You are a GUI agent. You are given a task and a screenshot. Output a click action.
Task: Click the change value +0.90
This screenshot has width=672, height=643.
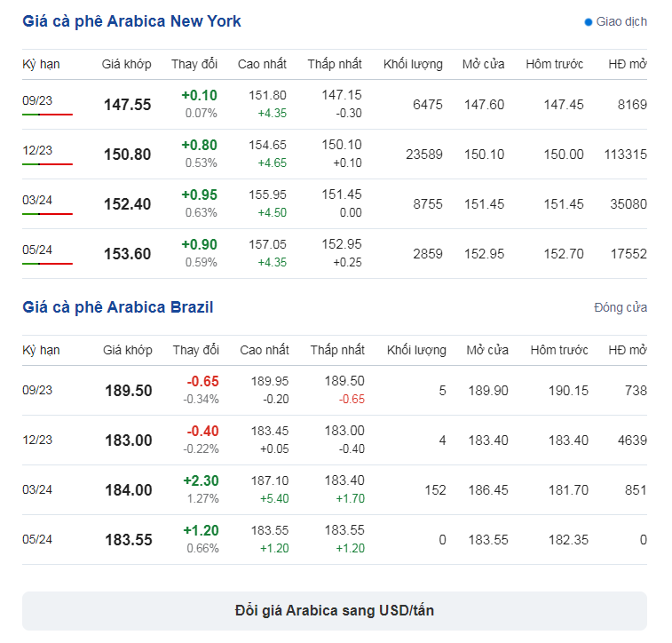[x=199, y=244]
